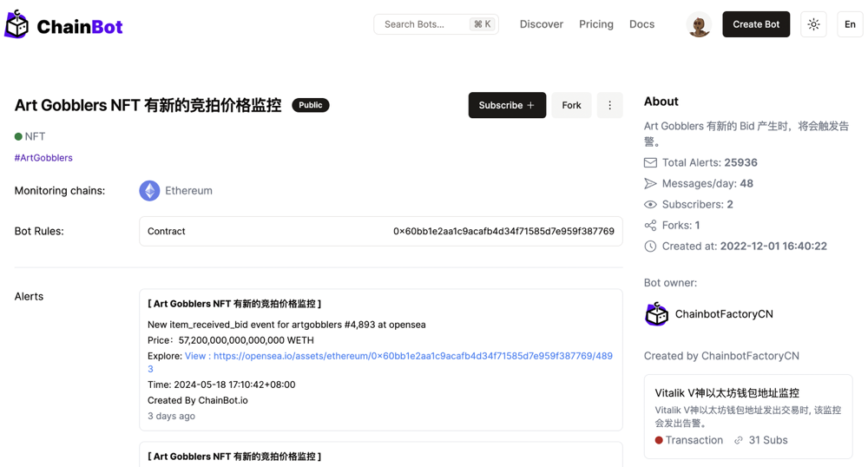Screen dimensions: 868x467
Task: Open the user profile avatar
Action: (x=698, y=24)
